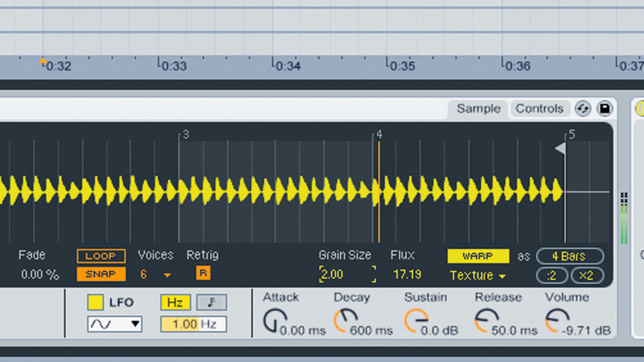Viewport: 644px width, 362px height.
Task: Click the Volume knob
Action: pyautogui.click(x=557, y=320)
